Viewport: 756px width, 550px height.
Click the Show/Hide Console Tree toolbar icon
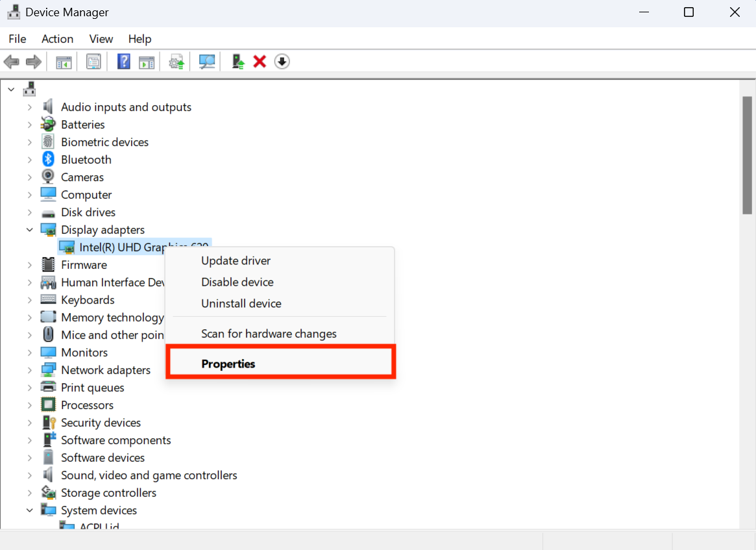[63, 61]
